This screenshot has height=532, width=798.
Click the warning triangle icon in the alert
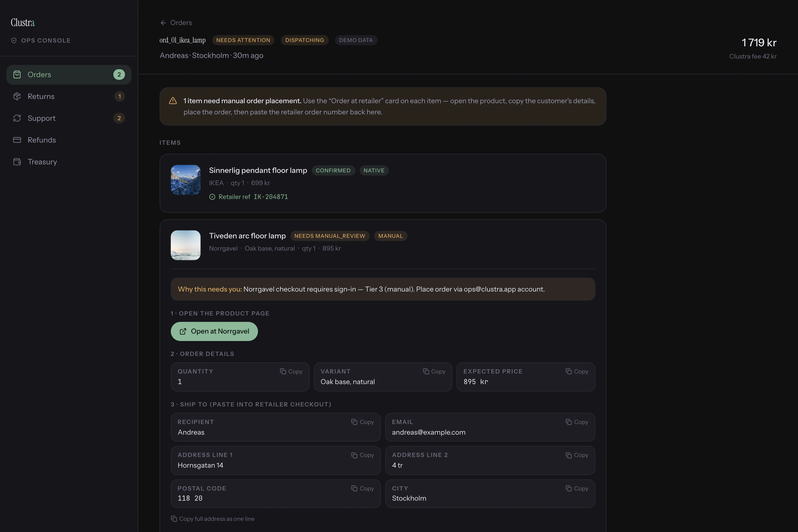click(173, 101)
